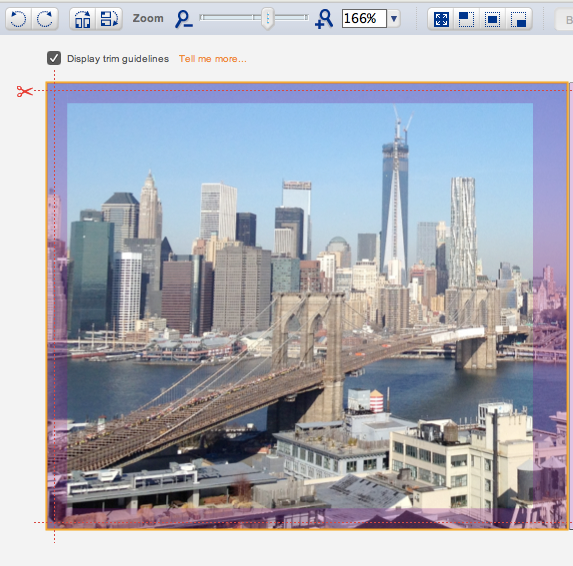
Task: Click the partially visible B button
Action: coord(565,19)
